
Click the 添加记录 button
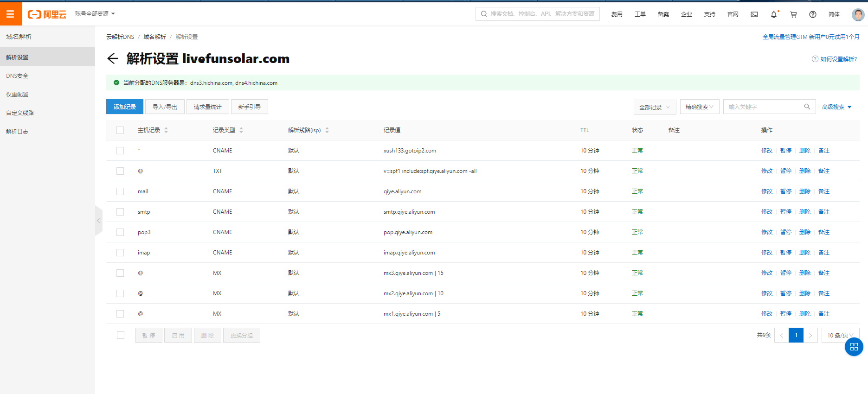(x=125, y=107)
